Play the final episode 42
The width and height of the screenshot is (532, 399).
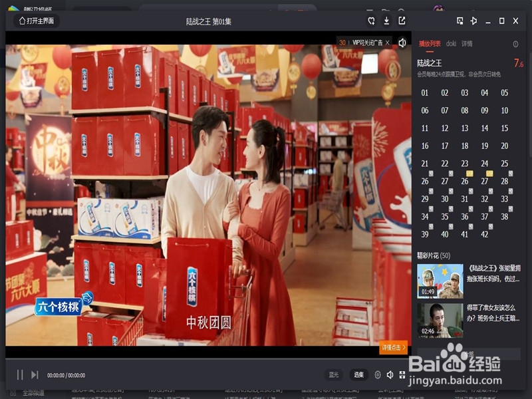click(x=485, y=234)
